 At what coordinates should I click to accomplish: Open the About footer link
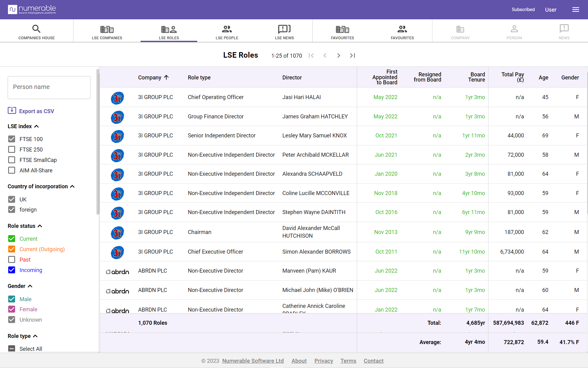point(299,361)
